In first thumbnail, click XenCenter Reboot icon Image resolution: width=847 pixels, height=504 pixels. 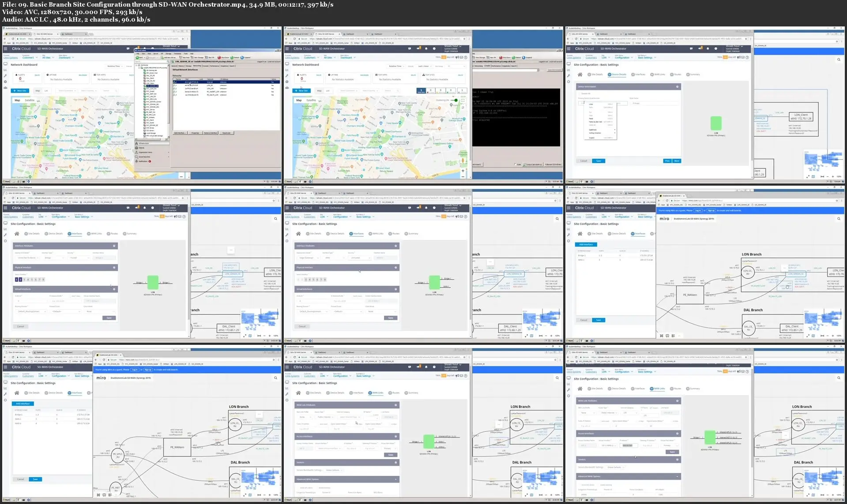pos(233,57)
